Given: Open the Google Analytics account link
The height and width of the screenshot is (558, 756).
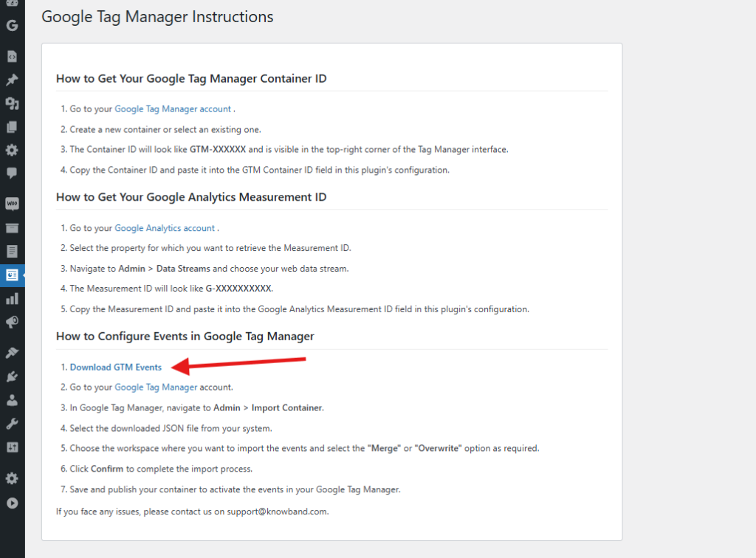Looking at the screenshot, I should point(165,228).
